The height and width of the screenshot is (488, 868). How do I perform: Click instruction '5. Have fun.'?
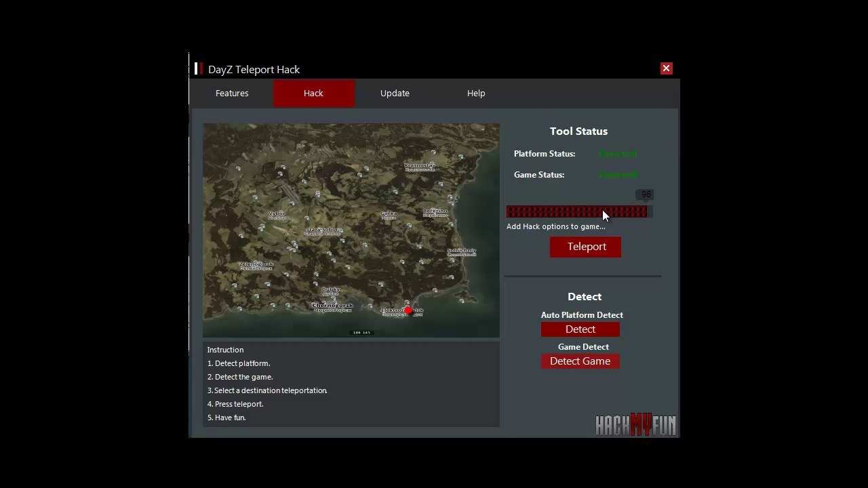(226, 418)
